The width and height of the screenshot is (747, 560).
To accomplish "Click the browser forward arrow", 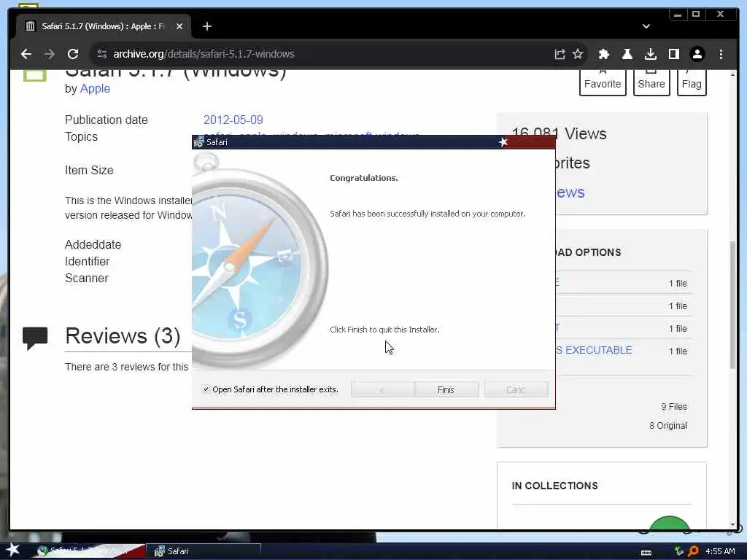I will pos(50,54).
